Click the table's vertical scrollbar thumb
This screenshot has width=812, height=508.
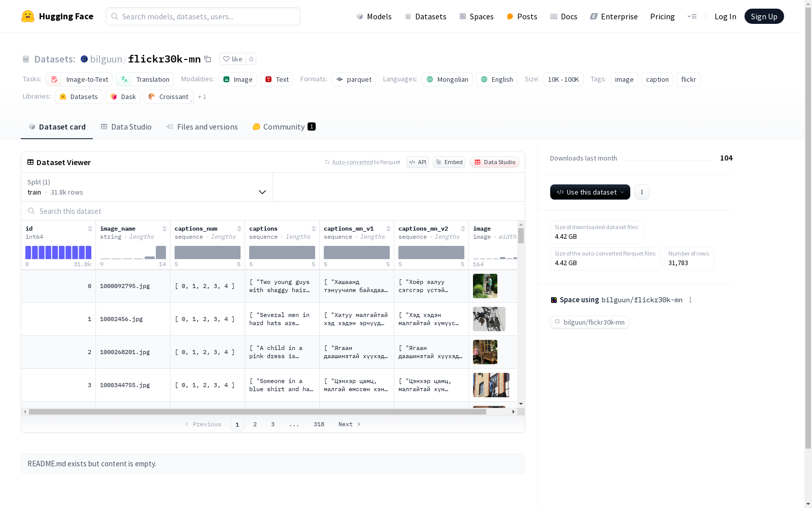click(x=521, y=236)
